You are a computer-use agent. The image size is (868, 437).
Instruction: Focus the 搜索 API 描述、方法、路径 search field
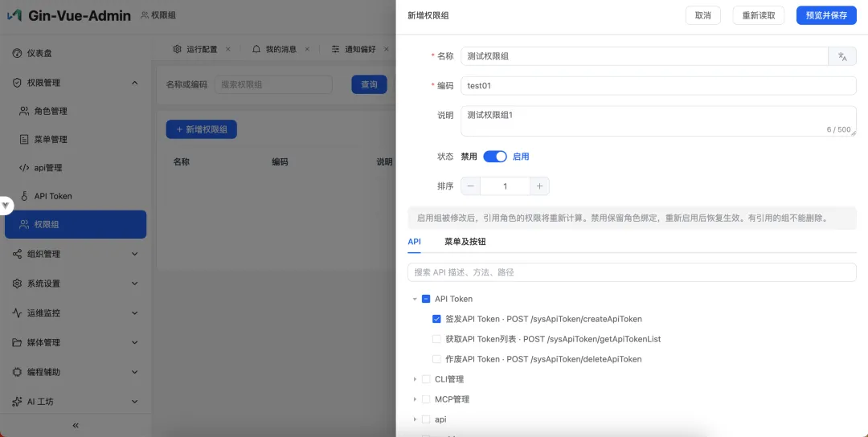(x=633, y=272)
